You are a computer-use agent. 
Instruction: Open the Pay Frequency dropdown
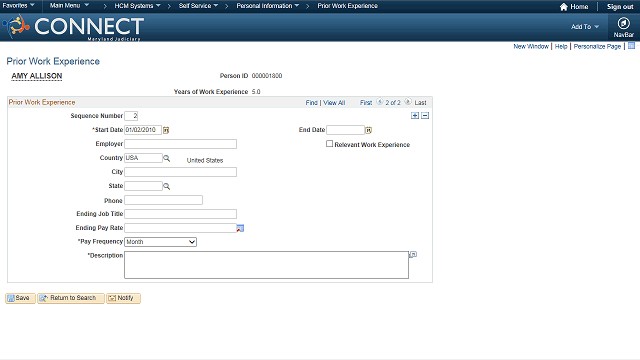[160, 242]
